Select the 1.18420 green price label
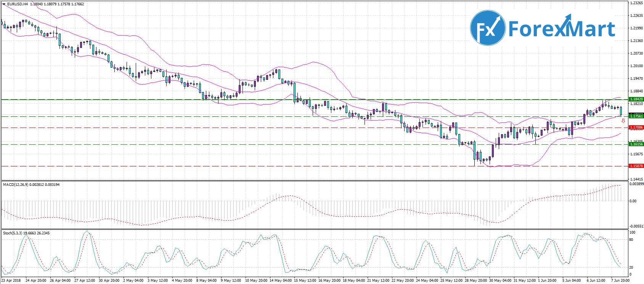The image size is (644, 284). 636,99
